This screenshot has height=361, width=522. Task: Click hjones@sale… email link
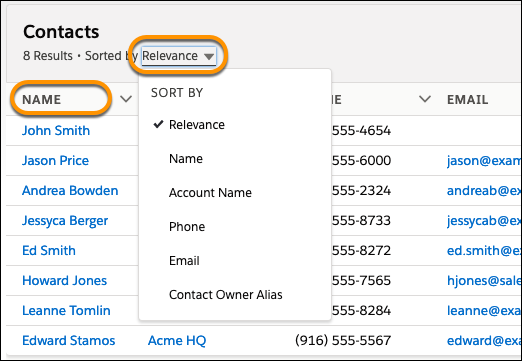(x=484, y=281)
